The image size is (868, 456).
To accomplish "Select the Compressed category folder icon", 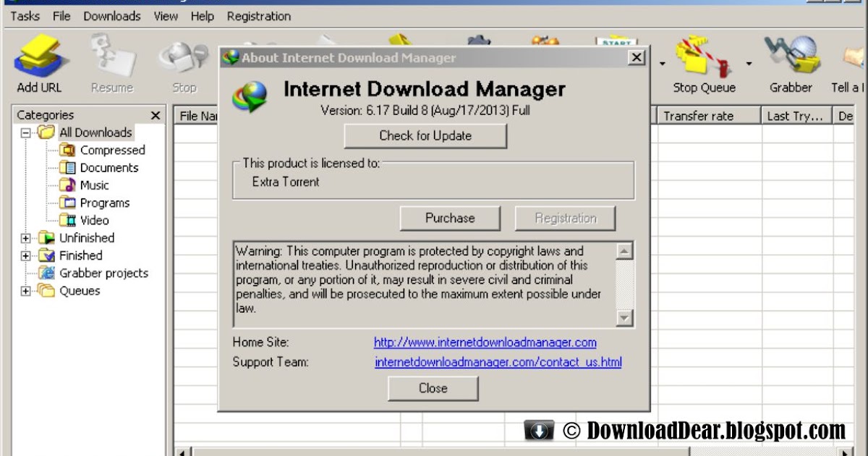I will tap(67, 150).
